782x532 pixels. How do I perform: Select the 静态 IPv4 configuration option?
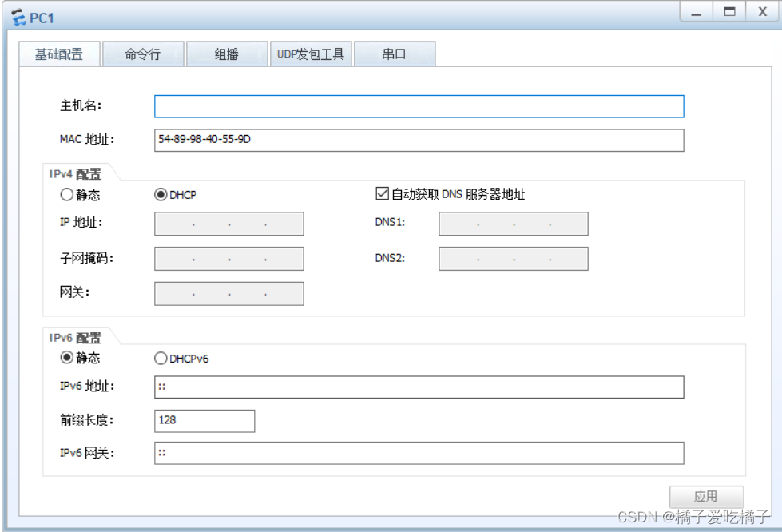click(66, 194)
